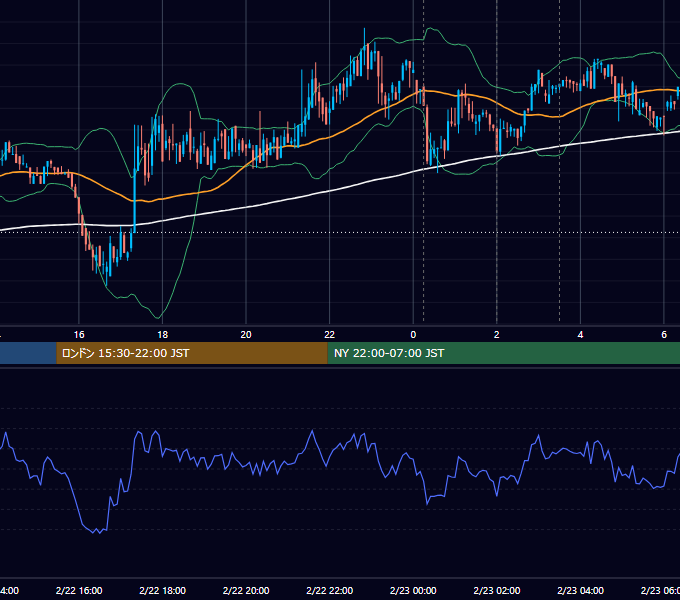The width and height of the screenshot is (680, 600).
Task: Click the ロンドン 15:30-22:00 JST session bar
Action: (x=192, y=353)
